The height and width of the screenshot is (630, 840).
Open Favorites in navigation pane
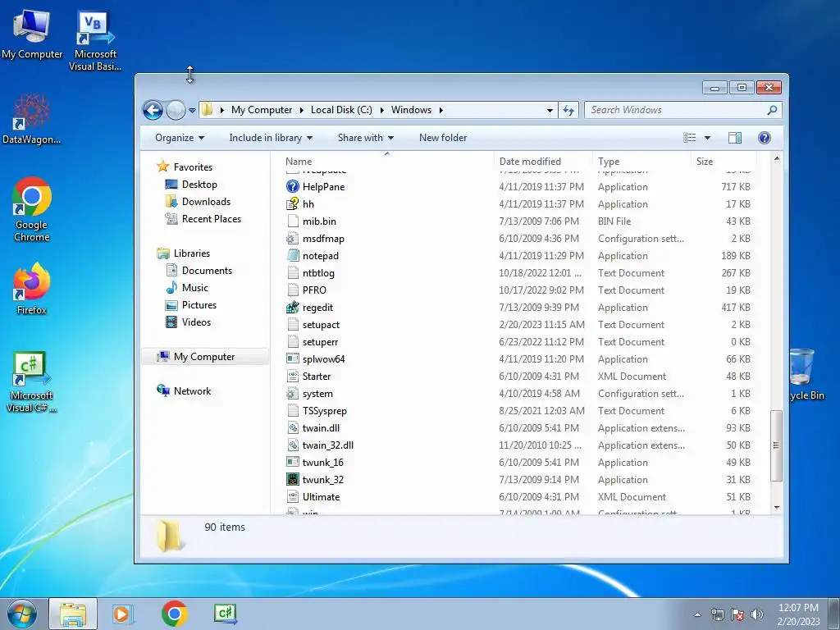(193, 167)
